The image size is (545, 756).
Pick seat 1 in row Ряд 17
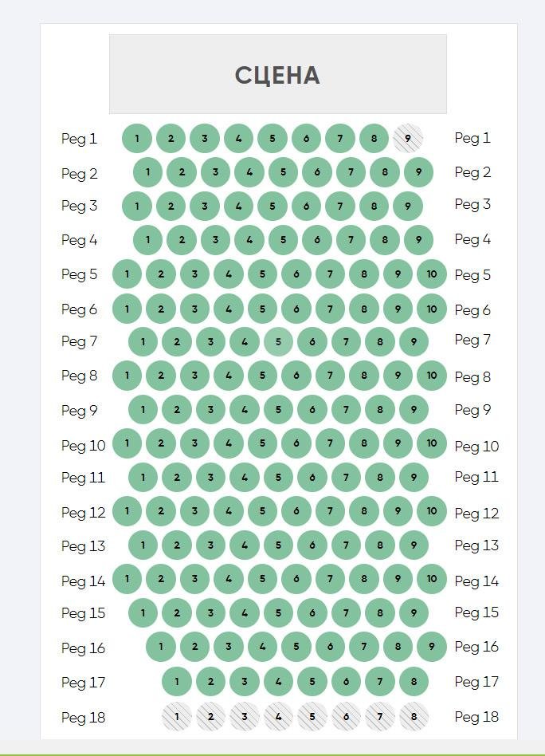click(177, 681)
